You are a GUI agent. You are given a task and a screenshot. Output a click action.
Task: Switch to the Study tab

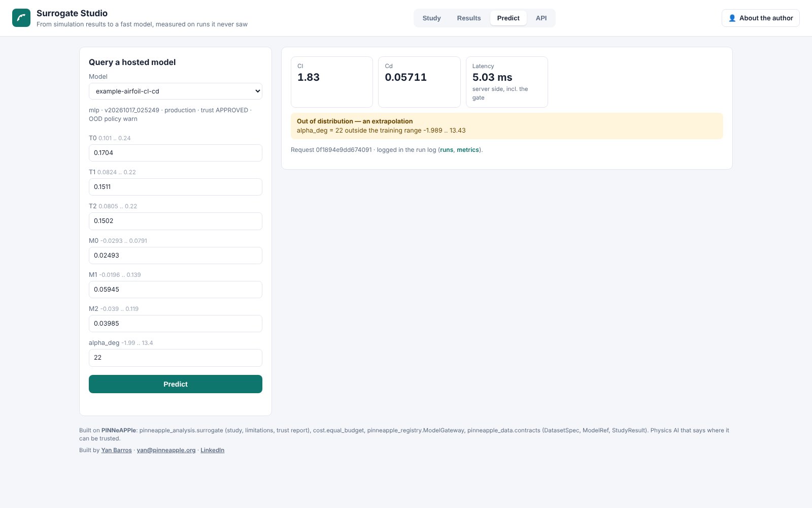431,18
